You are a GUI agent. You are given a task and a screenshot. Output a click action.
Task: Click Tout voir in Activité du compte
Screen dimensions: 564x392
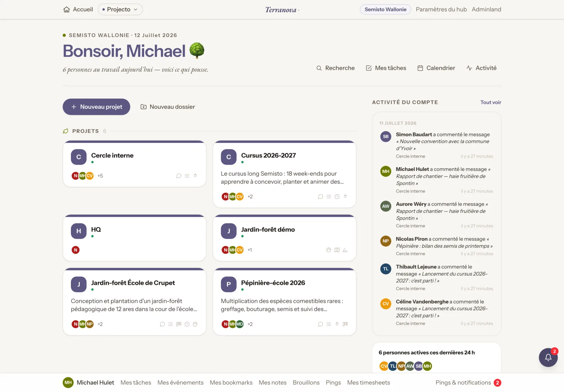coord(491,102)
